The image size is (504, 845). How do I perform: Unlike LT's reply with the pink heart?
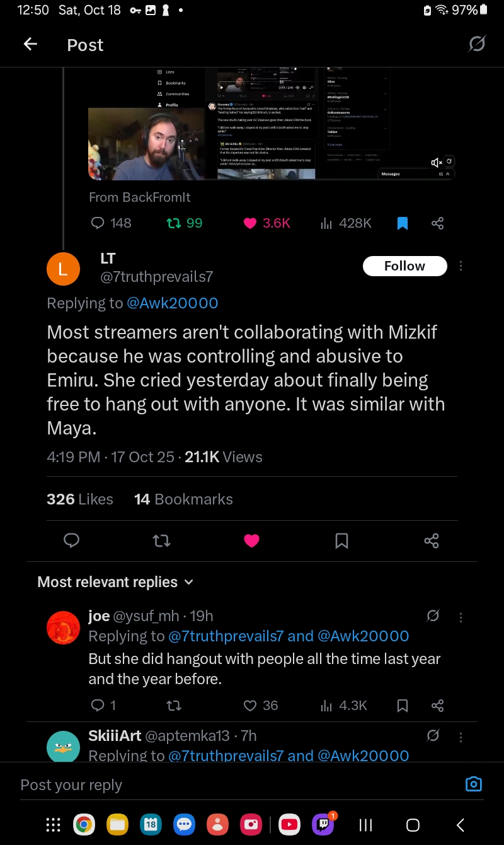(x=251, y=540)
